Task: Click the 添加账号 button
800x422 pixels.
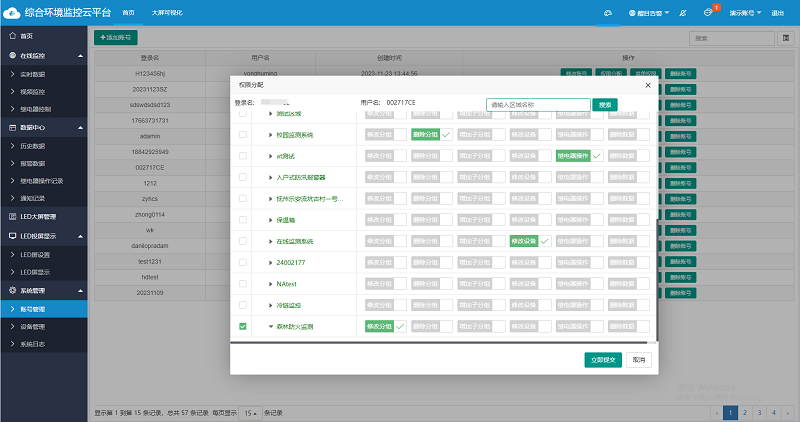Action: [116, 37]
